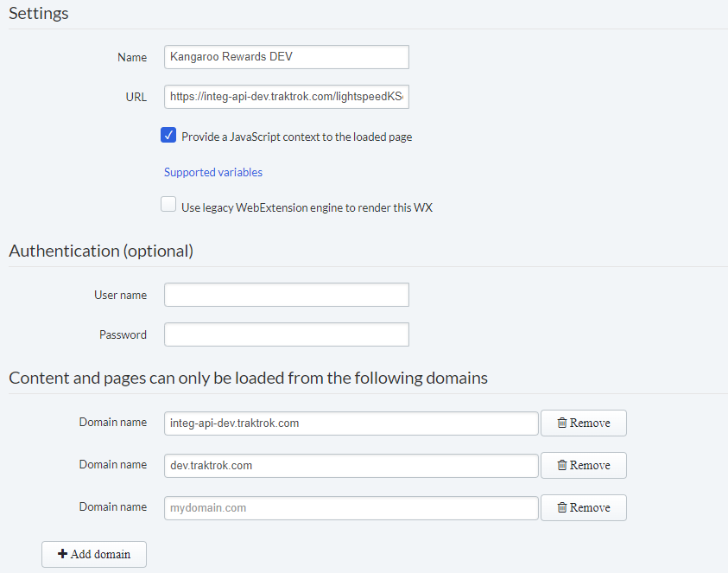Remove the integ-api-dev.traktrok.com domain
The height and width of the screenshot is (573, 728).
584,423
